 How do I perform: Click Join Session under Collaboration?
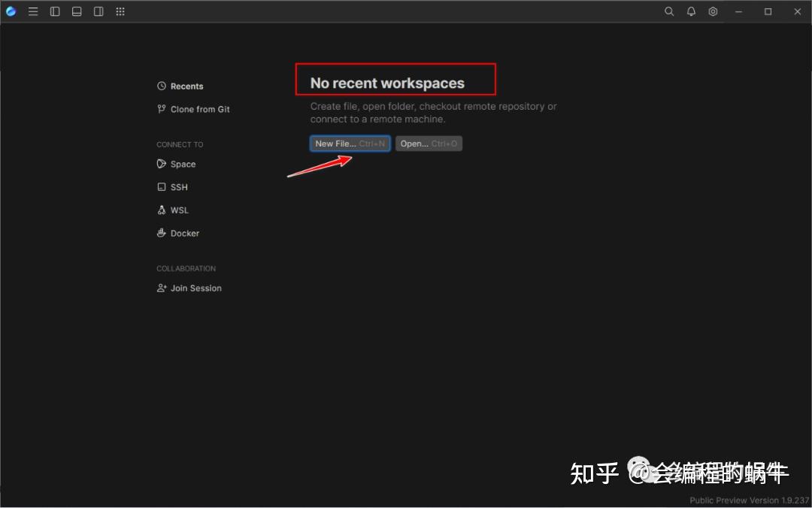pos(189,288)
